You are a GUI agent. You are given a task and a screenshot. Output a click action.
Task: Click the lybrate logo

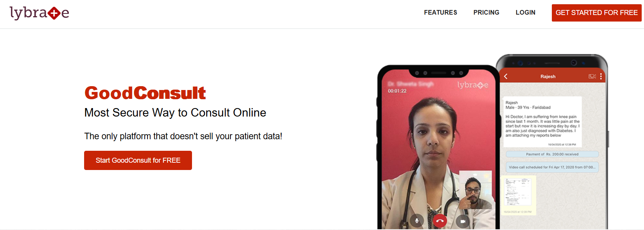[39, 13]
